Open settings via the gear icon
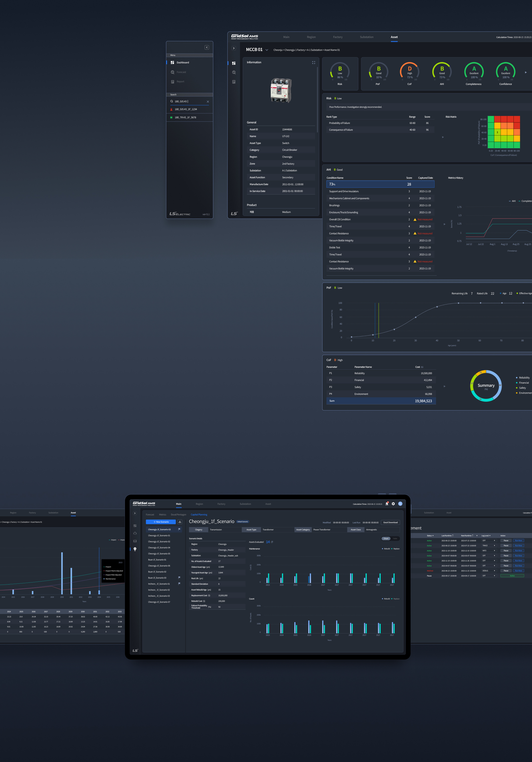 coord(393,504)
